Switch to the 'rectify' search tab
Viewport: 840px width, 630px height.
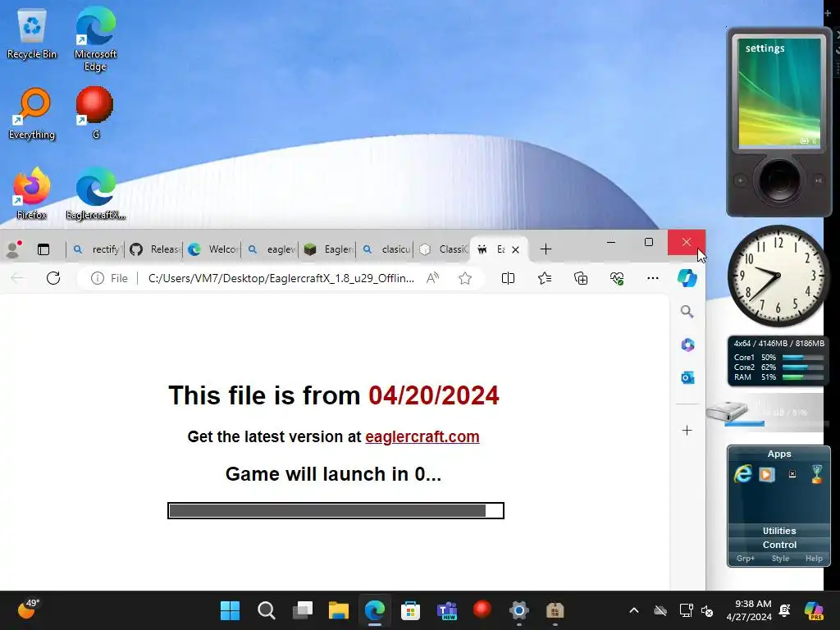pos(97,249)
